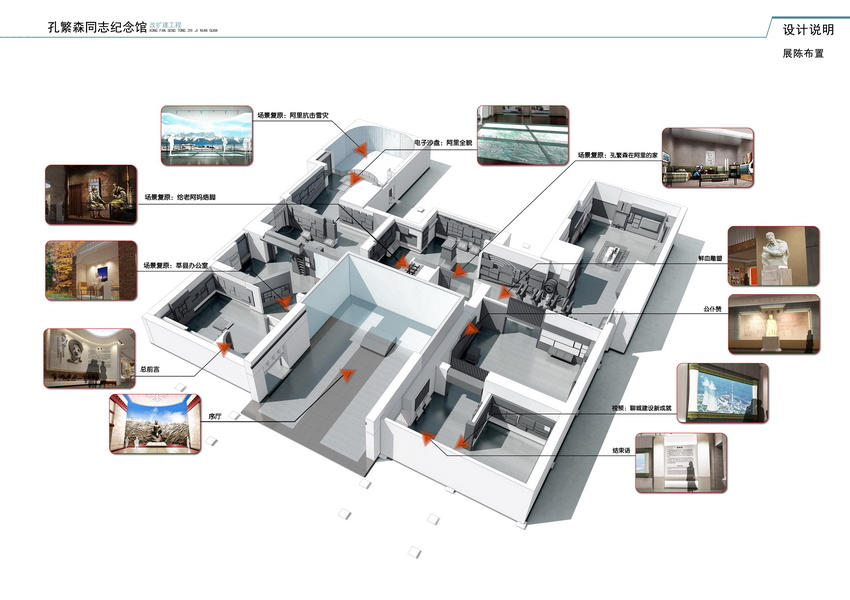Screen dimensions: 850x600
Task: Open the electronic sand table thumbnail
Action: 515,128
